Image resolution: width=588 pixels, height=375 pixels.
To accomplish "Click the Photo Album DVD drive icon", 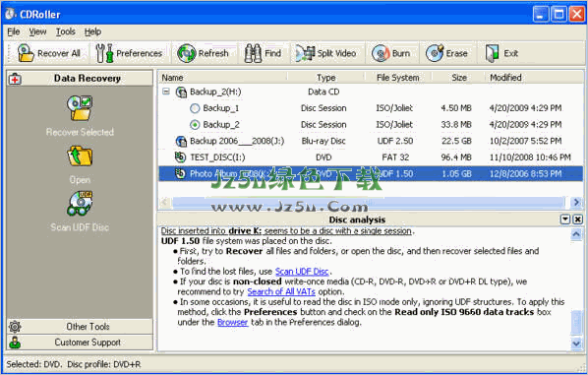I will (180, 173).
